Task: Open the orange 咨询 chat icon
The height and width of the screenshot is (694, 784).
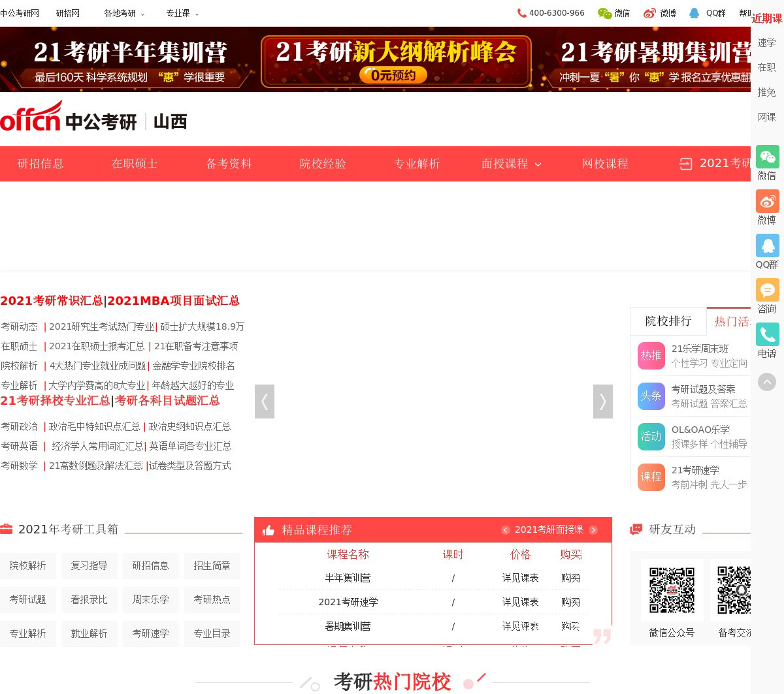Action: click(x=767, y=291)
